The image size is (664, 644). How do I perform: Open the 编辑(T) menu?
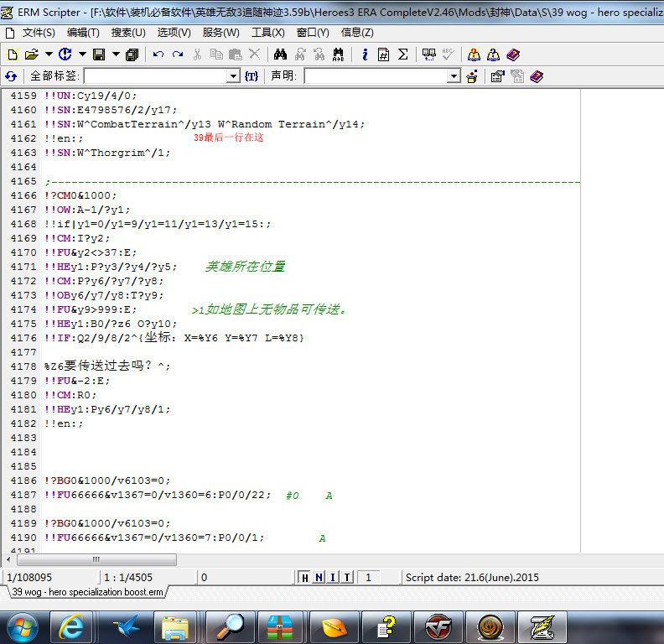(x=83, y=33)
